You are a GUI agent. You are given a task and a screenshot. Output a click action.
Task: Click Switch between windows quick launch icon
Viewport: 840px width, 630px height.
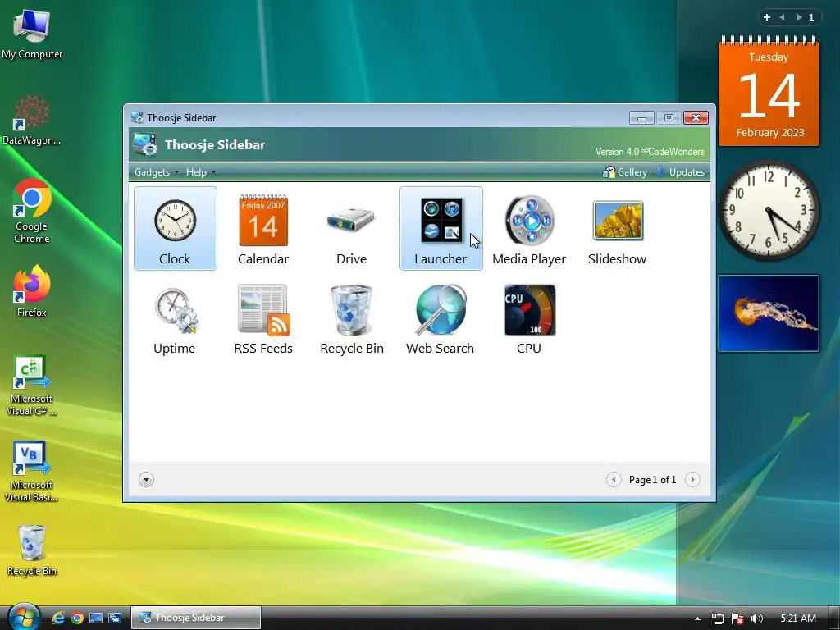[x=115, y=619]
